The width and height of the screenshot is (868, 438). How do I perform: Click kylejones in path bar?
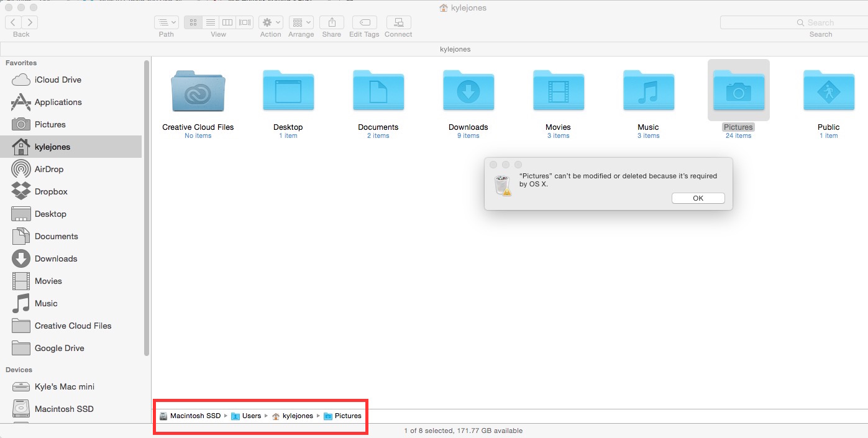coord(292,416)
